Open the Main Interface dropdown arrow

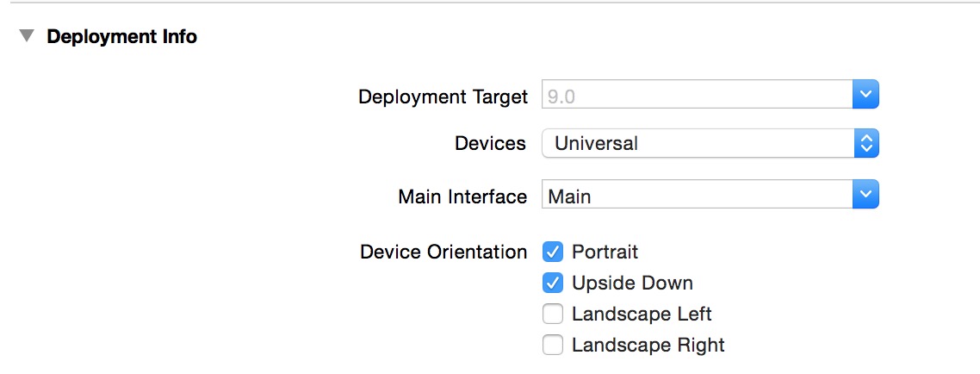[865, 196]
